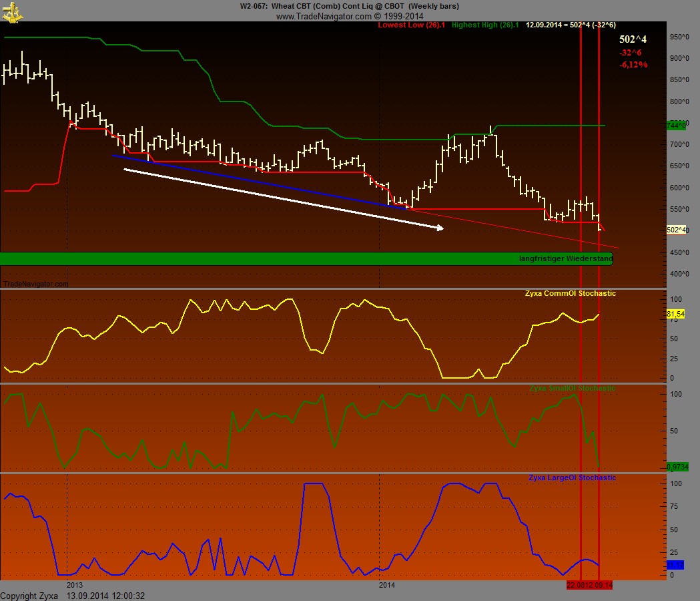
Task: Select the Lowest Low (26).1 legend label
Action: click(412, 25)
